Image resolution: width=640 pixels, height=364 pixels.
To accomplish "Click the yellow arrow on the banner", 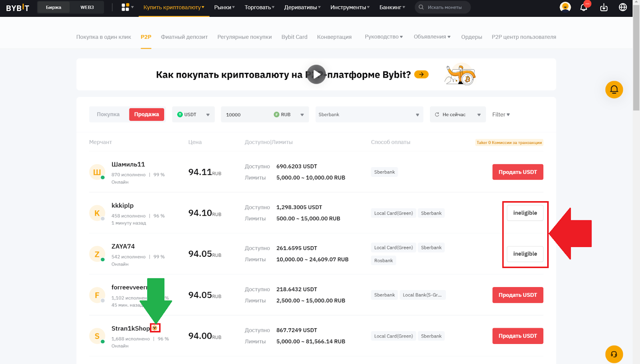I will click(421, 74).
